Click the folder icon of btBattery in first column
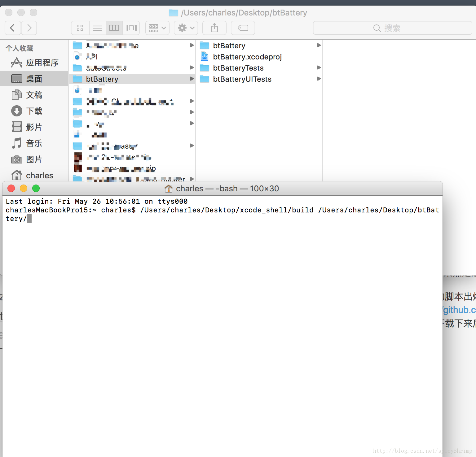 77,79
